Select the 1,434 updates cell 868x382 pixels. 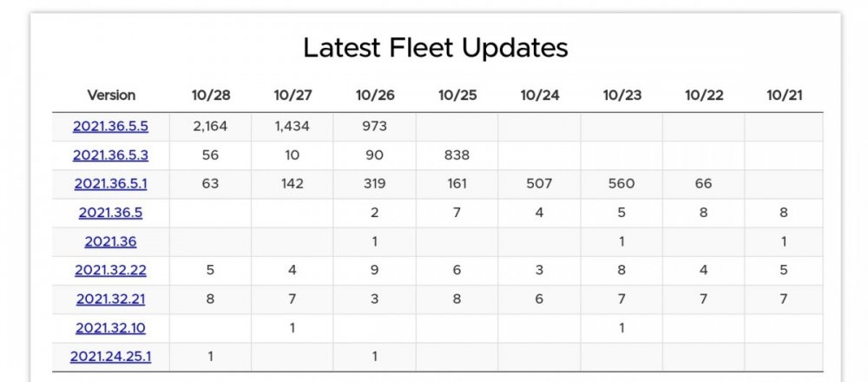click(293, 126)
